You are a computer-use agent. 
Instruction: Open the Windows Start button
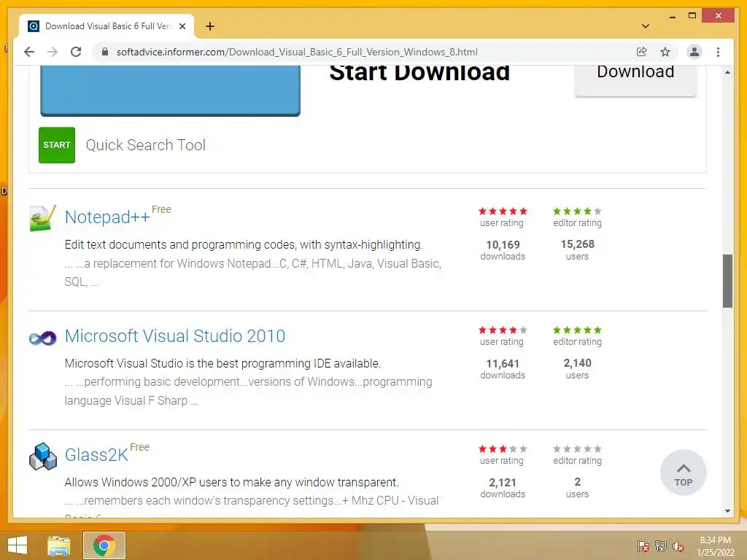[x=18, y=545]
